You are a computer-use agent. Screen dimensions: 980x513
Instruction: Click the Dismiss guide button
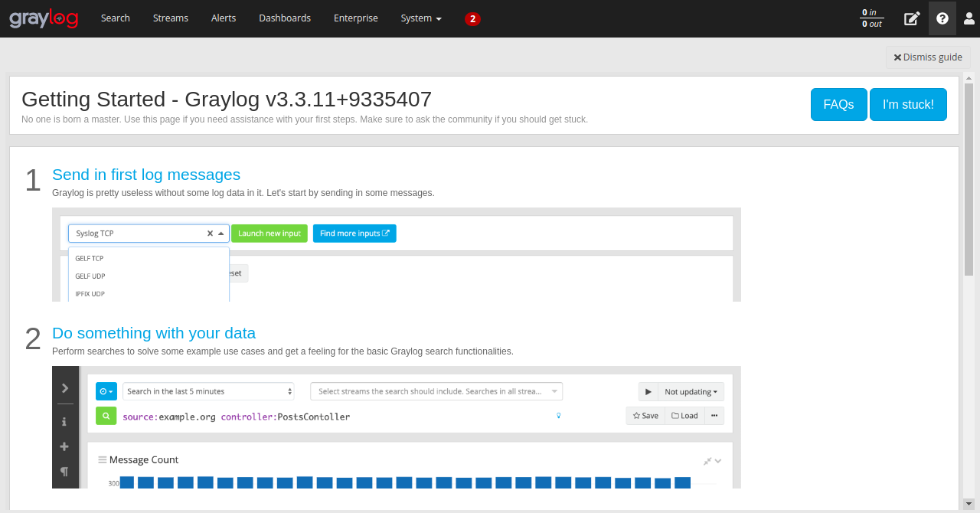point(928,57)
